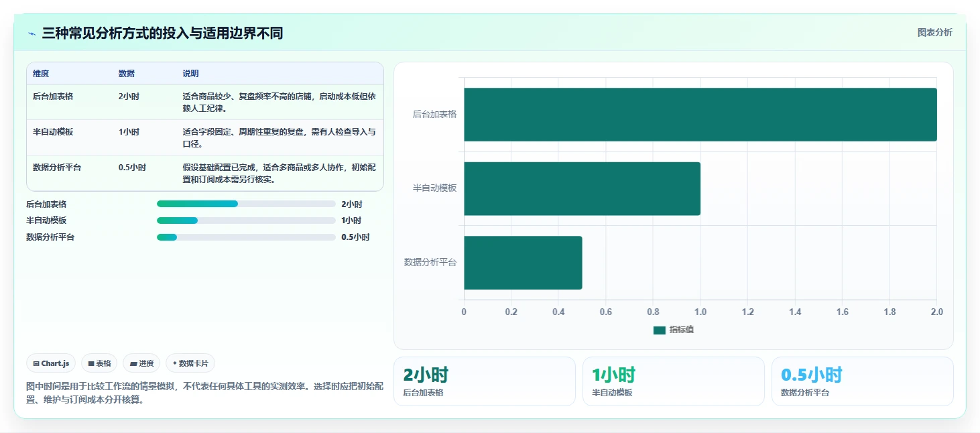The width and height of the screenshot is (980, 433).
Task: Click description starting 适合商品较少
Action: [280, 103]
